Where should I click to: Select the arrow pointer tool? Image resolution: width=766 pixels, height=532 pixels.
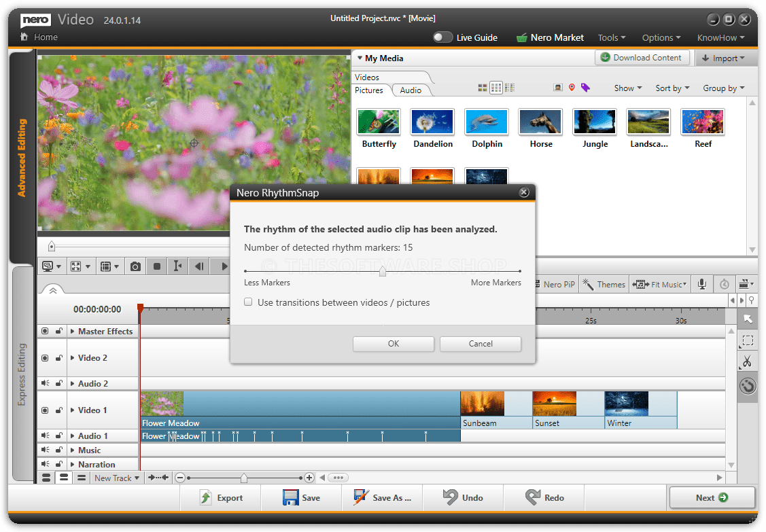[748, 319]
